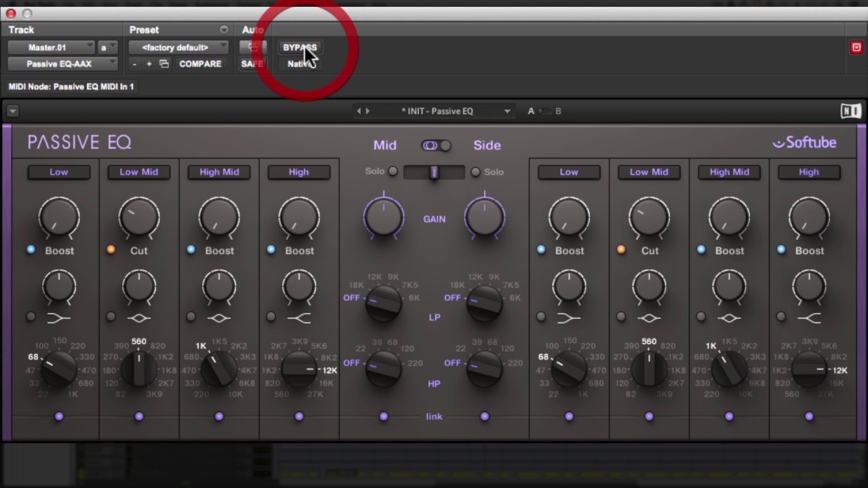Click the Softube logo

[x=804, y=142]
